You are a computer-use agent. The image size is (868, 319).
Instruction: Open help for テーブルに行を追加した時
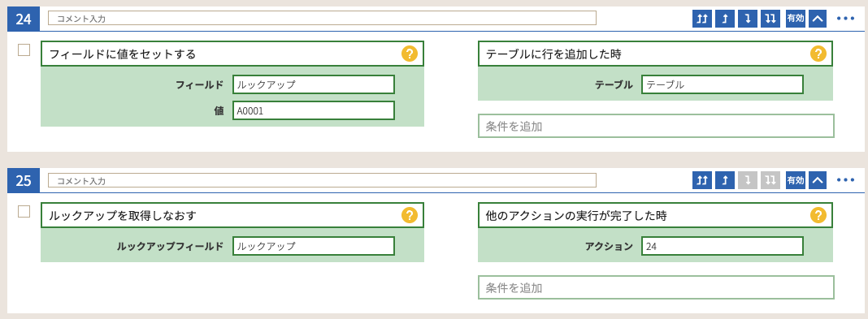point(818,54)
